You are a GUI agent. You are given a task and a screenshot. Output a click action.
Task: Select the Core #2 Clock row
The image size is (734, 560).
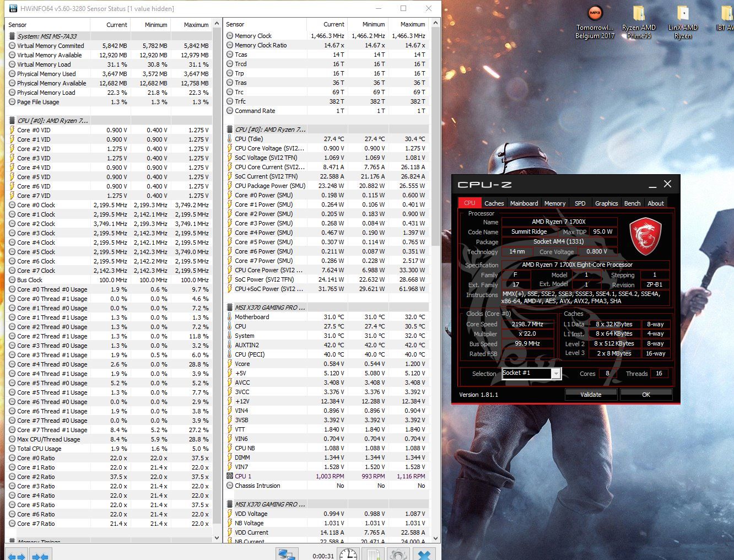click(x=109, y=224)
